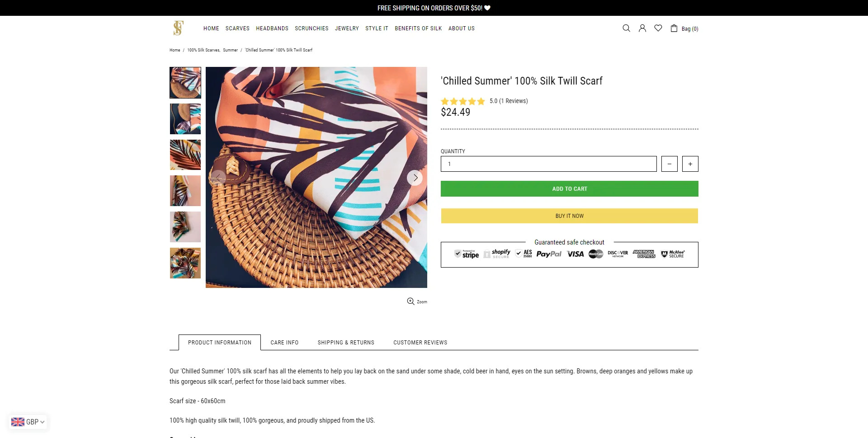
Task: Show next product image arrow
Action: point(415,178)
